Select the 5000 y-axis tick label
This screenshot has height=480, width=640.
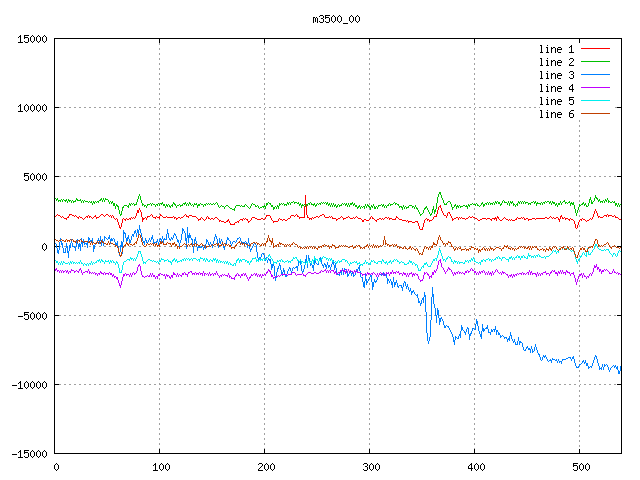coord(35,177)
